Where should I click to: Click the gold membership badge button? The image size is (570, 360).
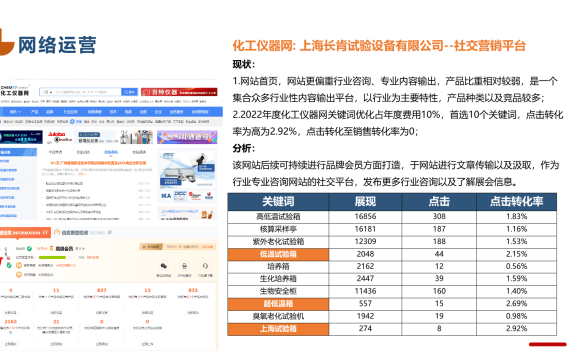(151, 247)
